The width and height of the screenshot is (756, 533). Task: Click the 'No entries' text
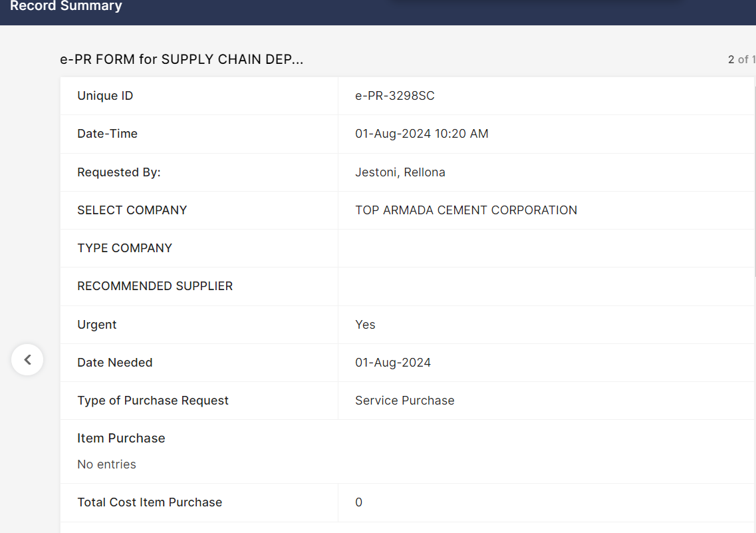point(106,464)
